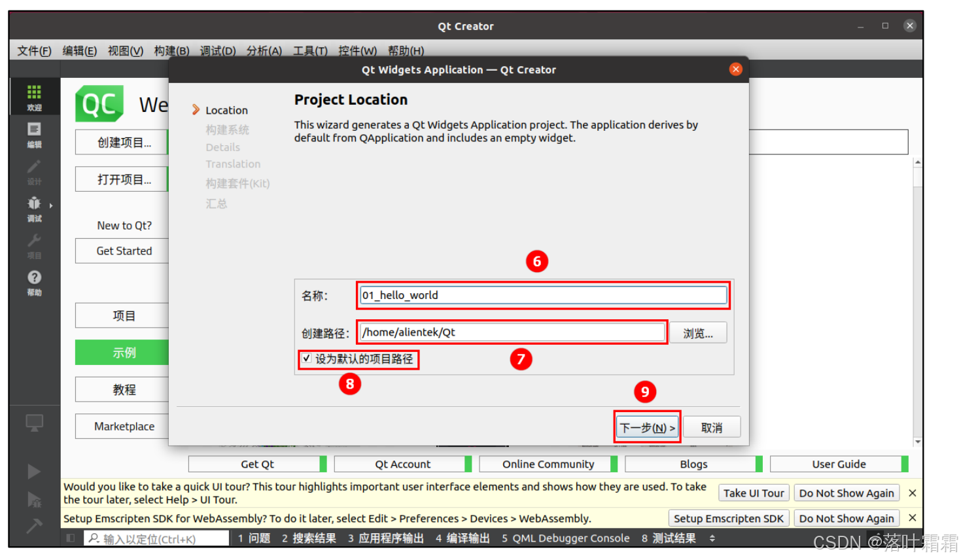961x560 pixels.
Task: Open the Welcome mode in sidebar
Action: [x=34, y=97]
